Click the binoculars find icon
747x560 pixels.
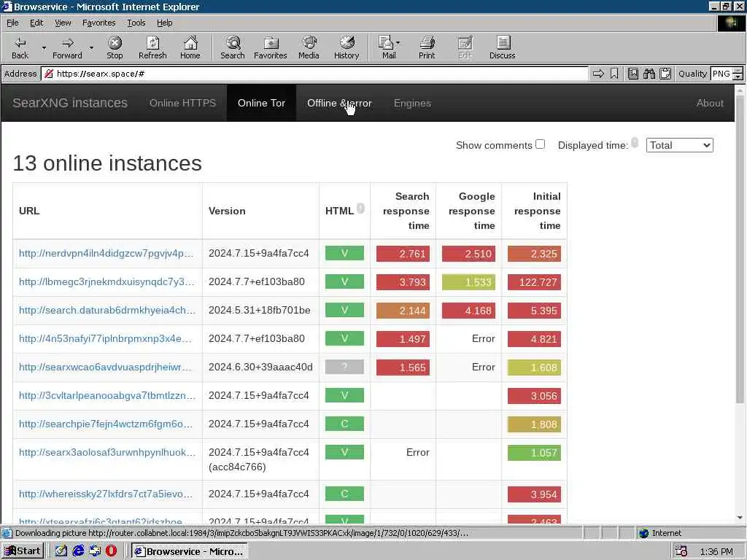tap(649, 74)
